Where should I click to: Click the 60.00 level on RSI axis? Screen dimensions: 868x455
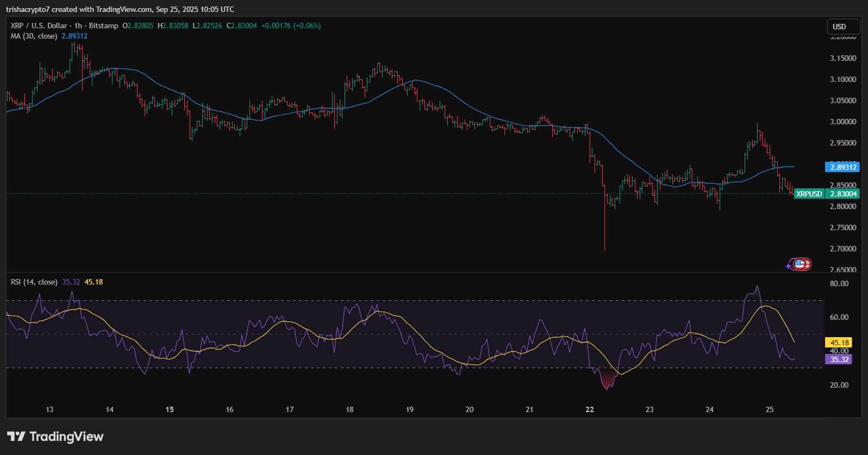pos(839,317)
